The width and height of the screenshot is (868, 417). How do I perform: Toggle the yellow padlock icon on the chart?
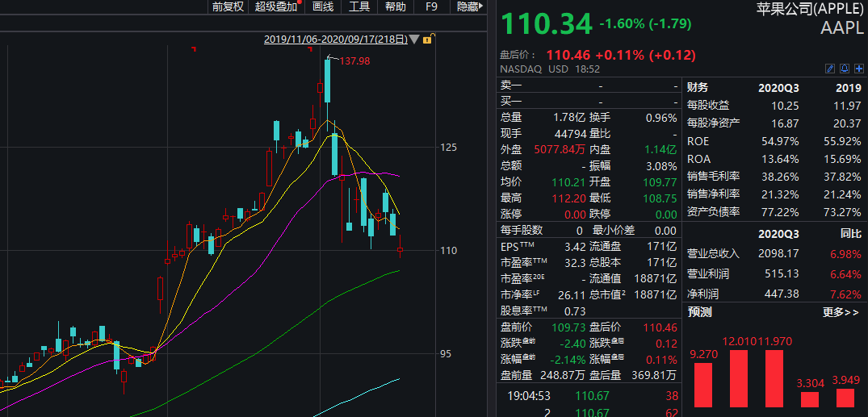click(x=428, y=39)
